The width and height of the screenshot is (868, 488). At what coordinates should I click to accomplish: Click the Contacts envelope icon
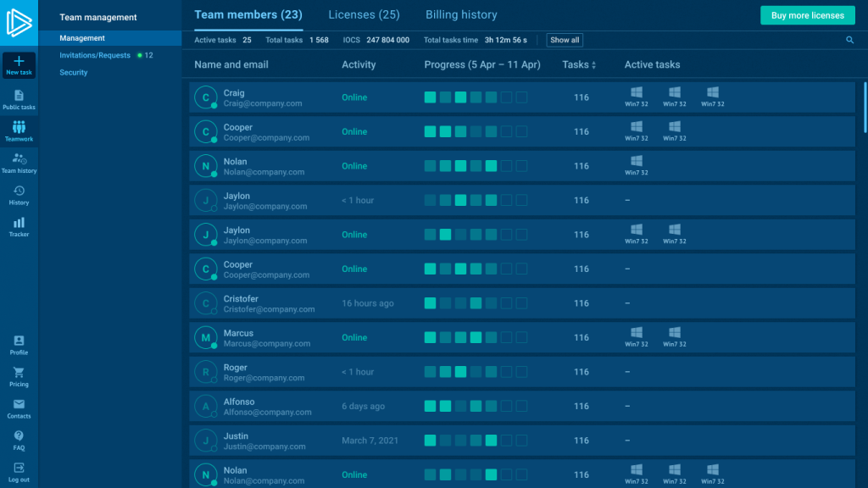[x=19, y=405]
